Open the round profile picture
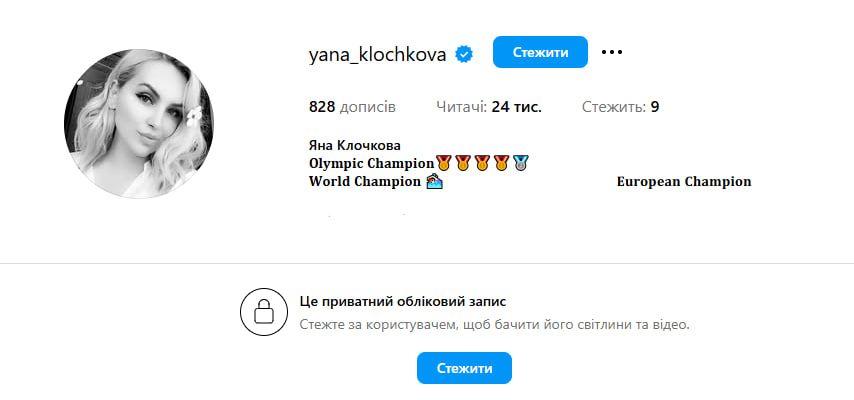 point(139,124)
